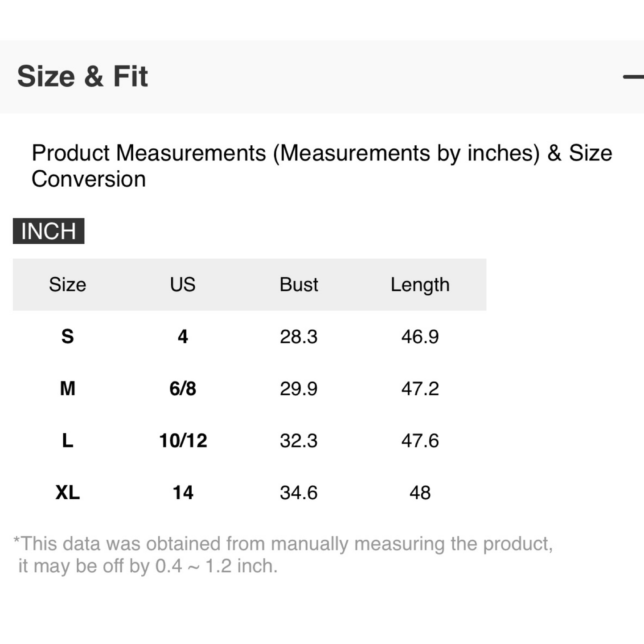Click length measurement 47.6

click(420, 441)
